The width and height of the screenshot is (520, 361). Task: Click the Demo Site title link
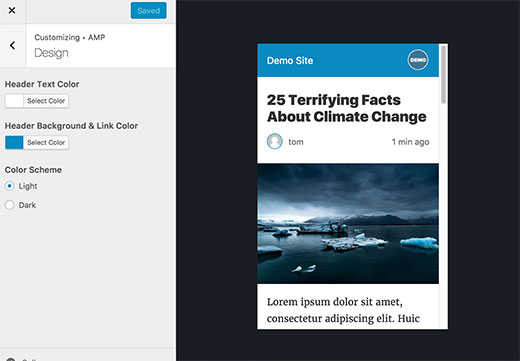[290, 61]
